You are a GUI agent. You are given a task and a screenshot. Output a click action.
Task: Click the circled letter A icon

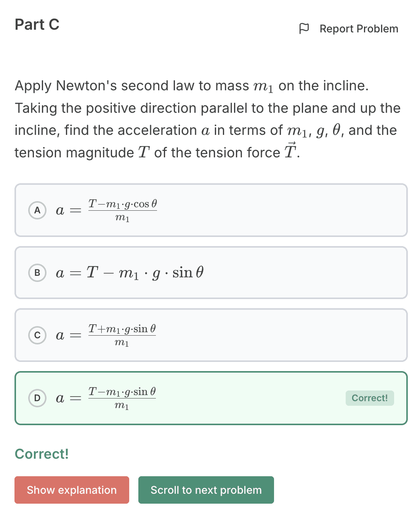(37, 210)
